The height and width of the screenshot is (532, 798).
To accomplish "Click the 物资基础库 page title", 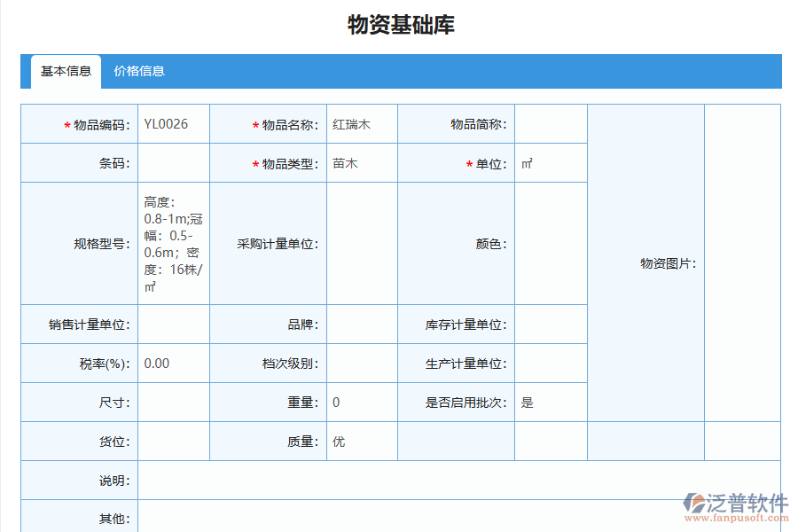I will point(398,27).
